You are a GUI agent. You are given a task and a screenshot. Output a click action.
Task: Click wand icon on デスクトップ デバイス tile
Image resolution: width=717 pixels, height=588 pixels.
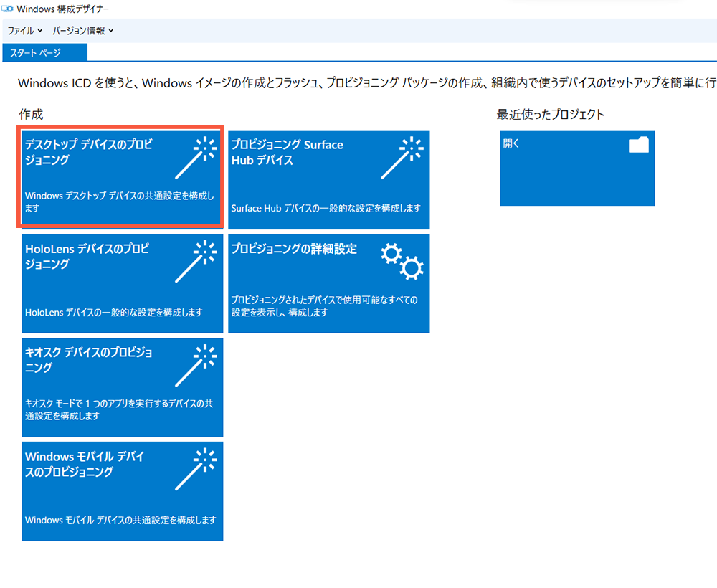(x=196, y=158)
